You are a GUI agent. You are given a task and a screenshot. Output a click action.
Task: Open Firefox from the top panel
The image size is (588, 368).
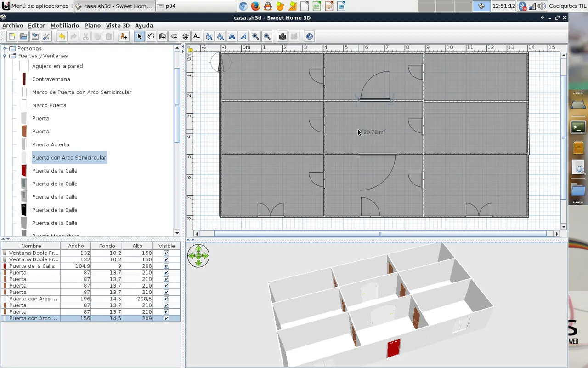[255, 6]
